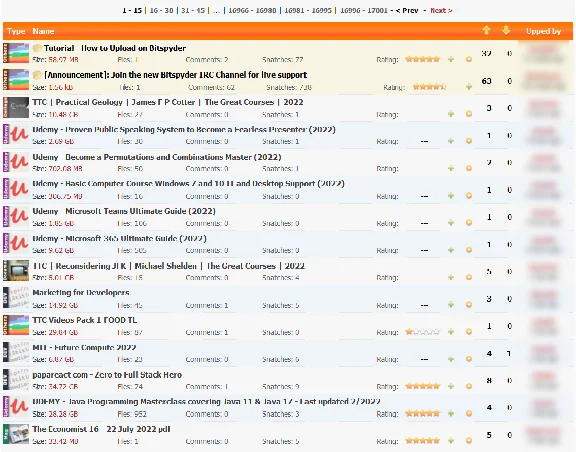Open Udemy Proven Public Speaking System torrent
Viewport: 576px width, 452px height.
pyautogui.click(x=184, y=130)
